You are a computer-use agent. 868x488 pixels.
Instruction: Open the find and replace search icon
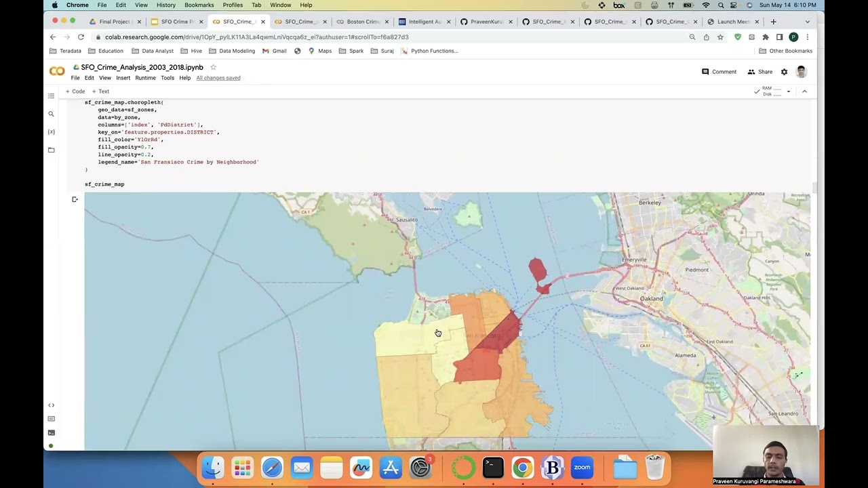click(x=51, y=114)
